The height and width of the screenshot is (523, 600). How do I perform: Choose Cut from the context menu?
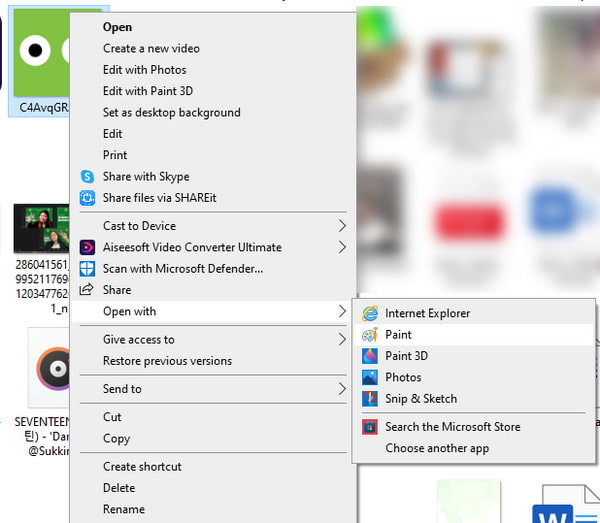(x=214, y=417)
